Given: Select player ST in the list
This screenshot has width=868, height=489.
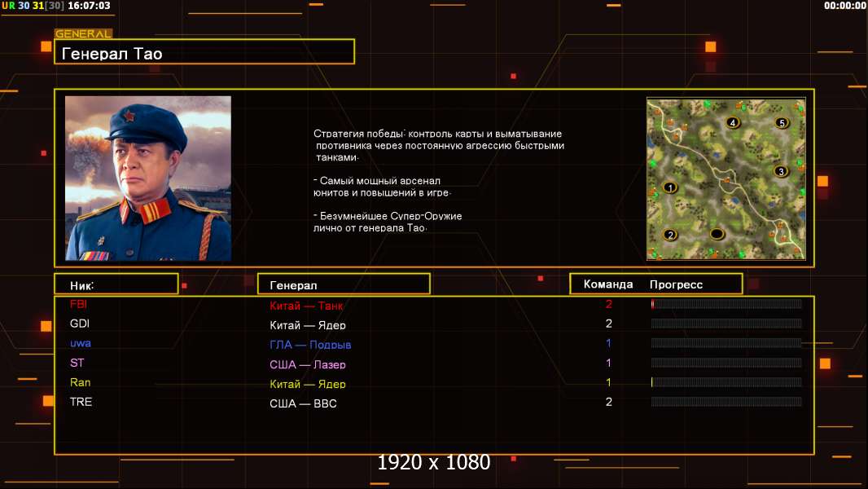Looking at the screenshot, I should (x=77, y=363).
